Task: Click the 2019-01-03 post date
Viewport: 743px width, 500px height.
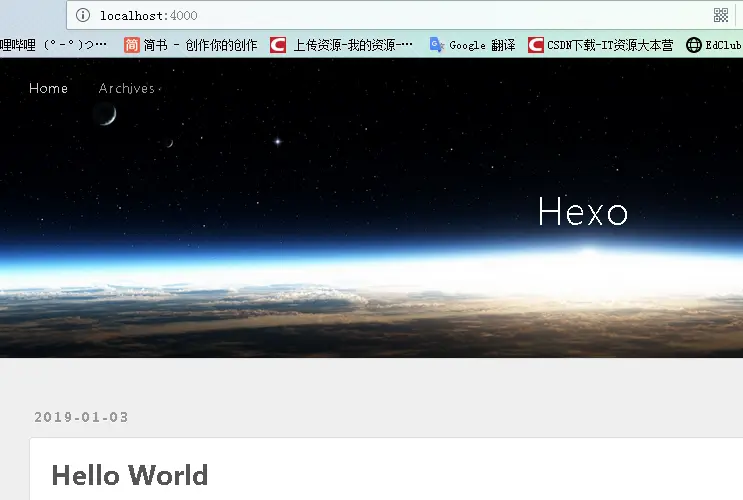Action: pyautogui.click(x=81, y=417)
